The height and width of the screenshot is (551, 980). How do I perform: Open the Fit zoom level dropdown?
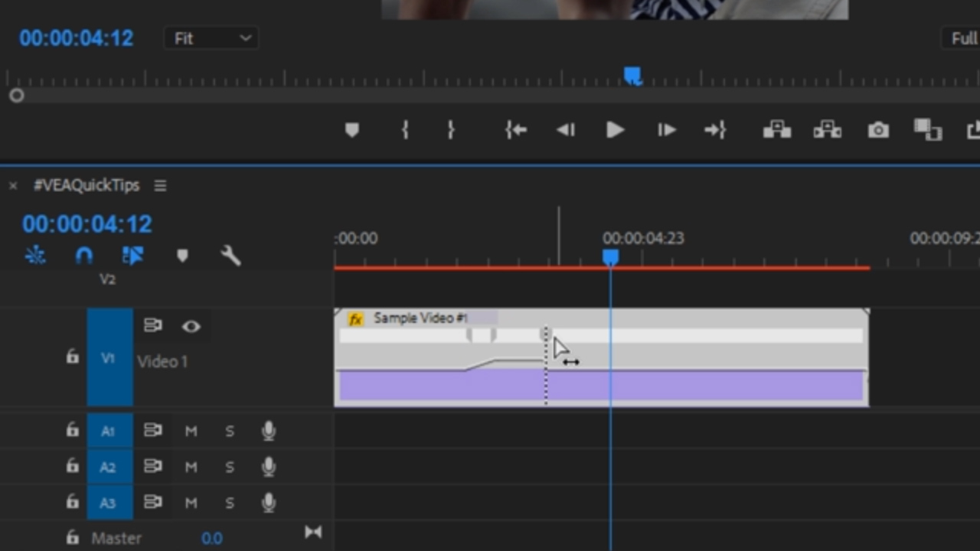[x=211, y=37]
